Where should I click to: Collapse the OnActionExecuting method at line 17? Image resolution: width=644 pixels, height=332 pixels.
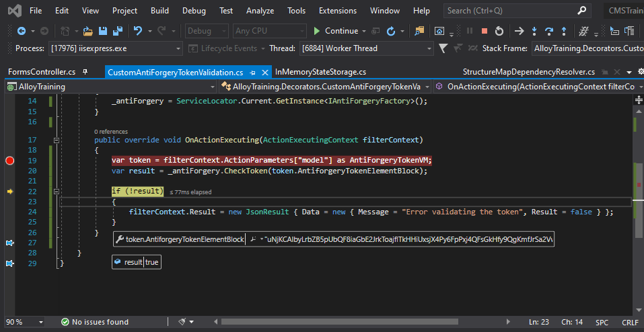click(57, 140)
